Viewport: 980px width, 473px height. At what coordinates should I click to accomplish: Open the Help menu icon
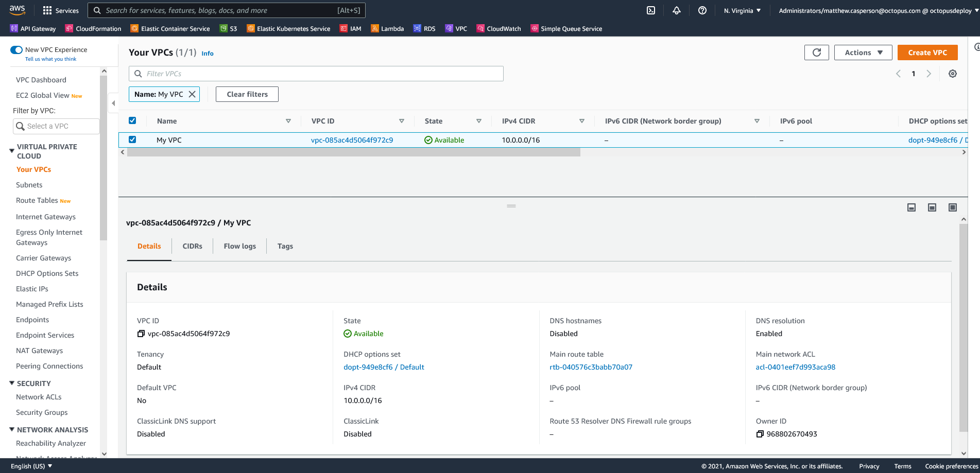pyautogui.click(x=702, y=10)
